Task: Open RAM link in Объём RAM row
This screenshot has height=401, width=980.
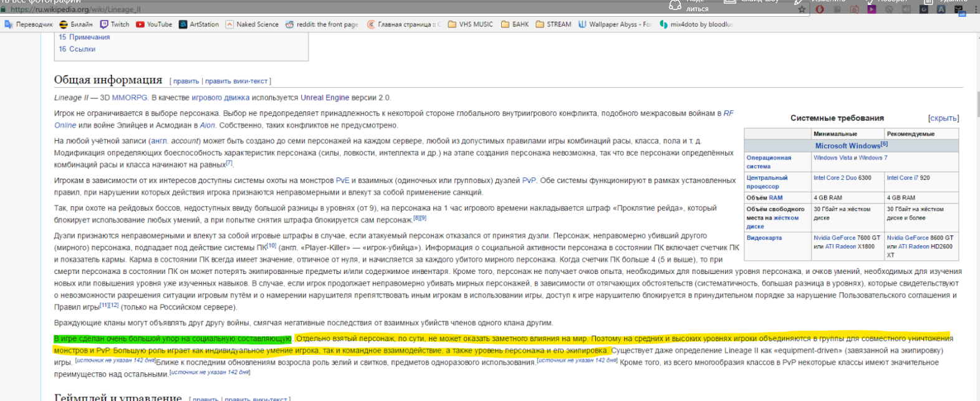Action: 776,197
